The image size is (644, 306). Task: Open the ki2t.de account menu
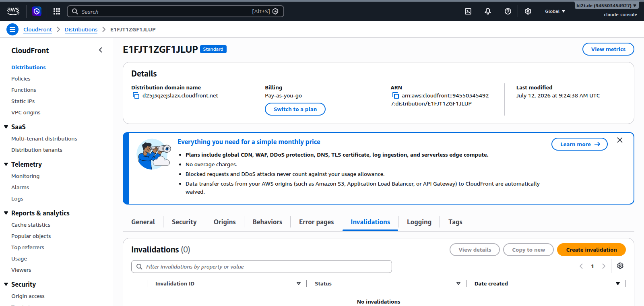click(x=607, y=6)
